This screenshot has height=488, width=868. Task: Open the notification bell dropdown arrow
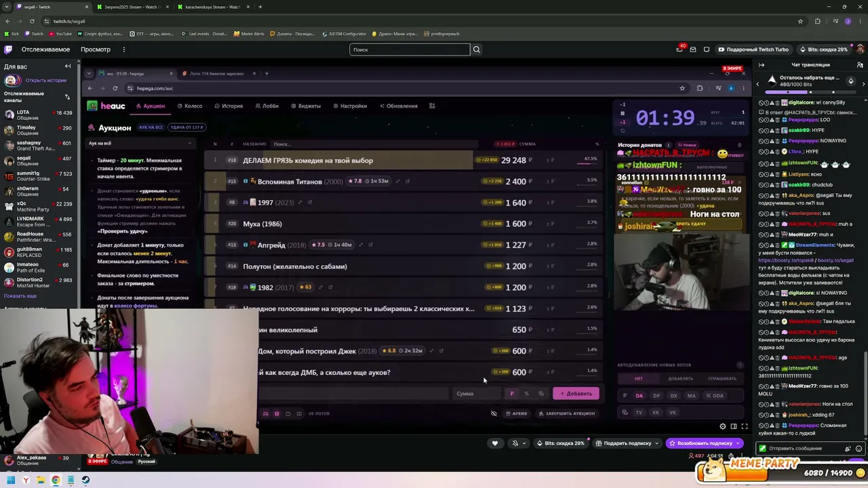[524, 443]
